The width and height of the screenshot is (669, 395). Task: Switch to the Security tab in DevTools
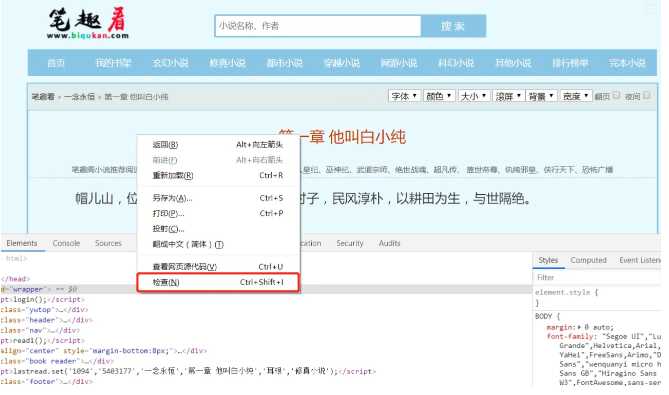[x=349, y=243]
